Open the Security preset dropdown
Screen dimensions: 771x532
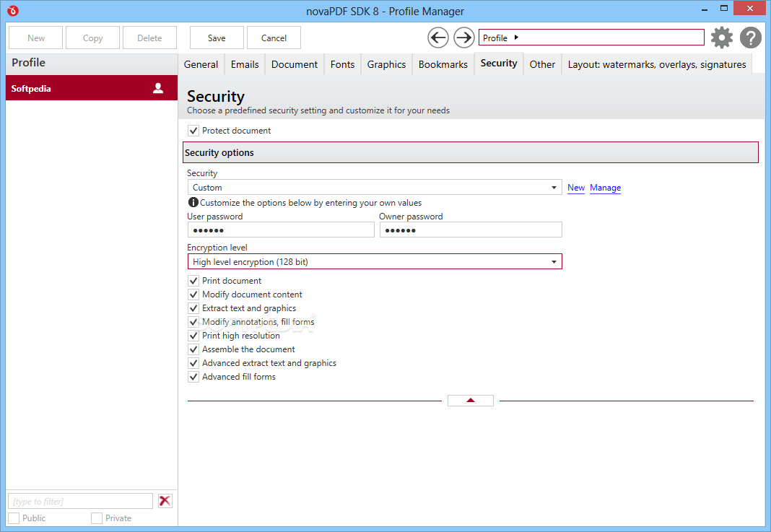(x=374, y=188)
